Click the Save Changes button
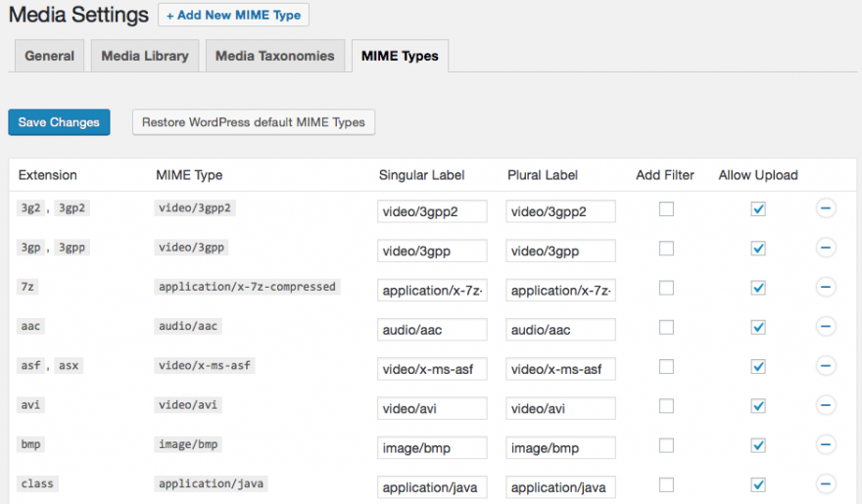Viewport: 862px width, 504px height. coord(59,122)
